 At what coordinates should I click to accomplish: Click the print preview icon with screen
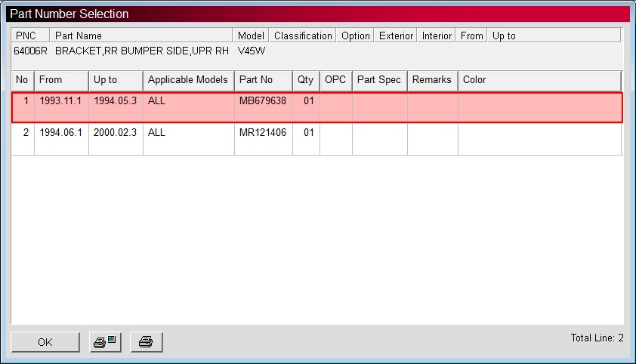105,342
